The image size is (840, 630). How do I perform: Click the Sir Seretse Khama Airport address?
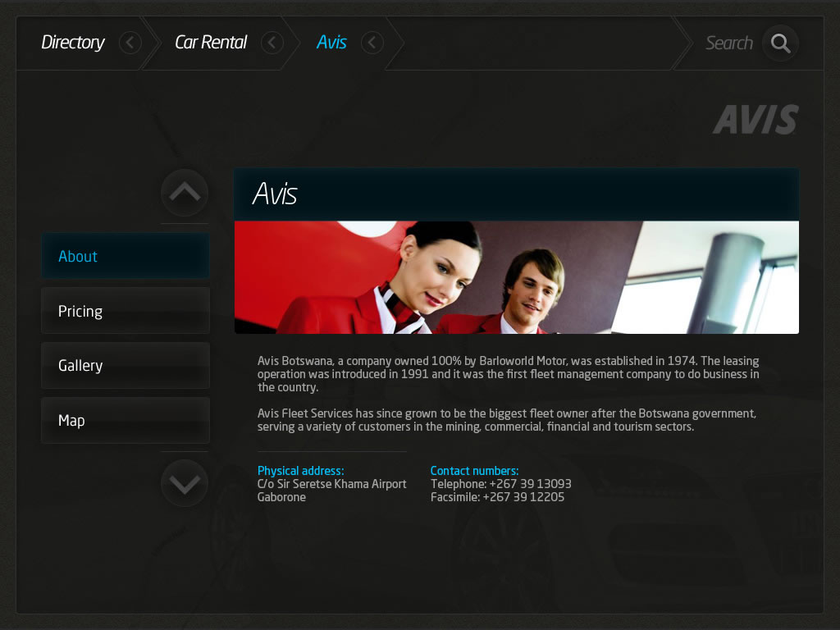(x=331, y=484)
